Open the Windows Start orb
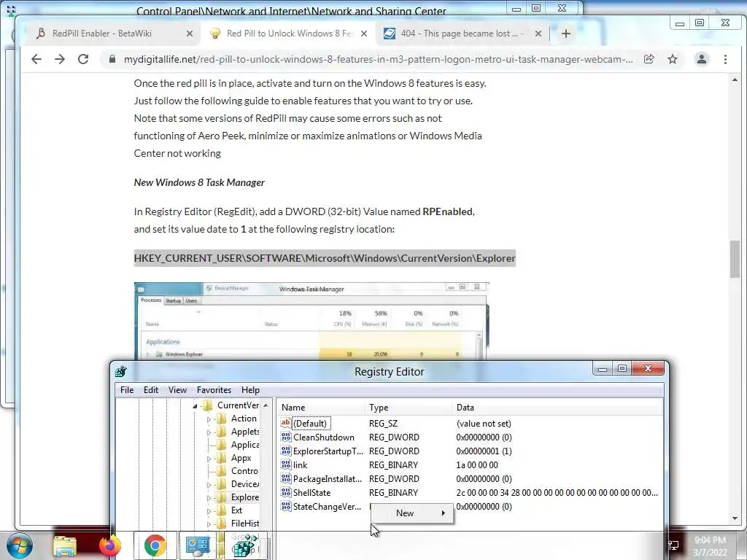747x560 pixels. pyautogui.click(x=19, y=545)
